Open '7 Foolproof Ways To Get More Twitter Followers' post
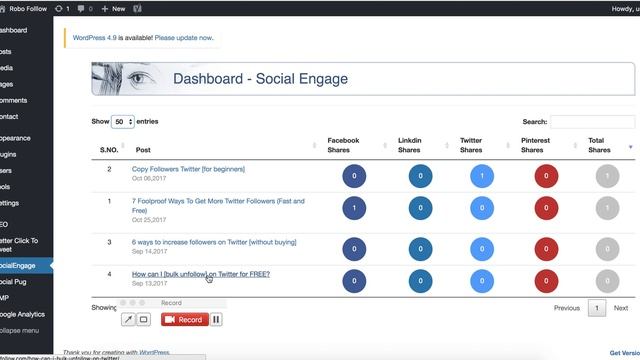Screen dimensions: 640x360 coord(218,206)
